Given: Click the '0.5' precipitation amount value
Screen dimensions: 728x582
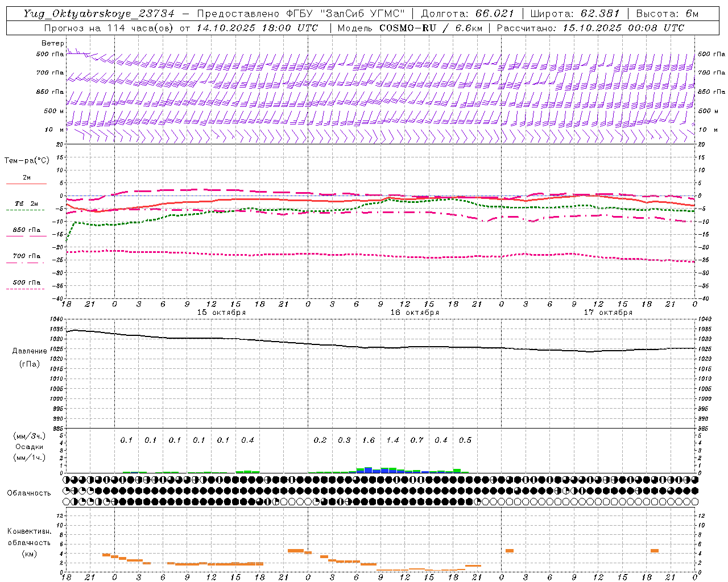Looking at the screenshot, I should (465, 440).
